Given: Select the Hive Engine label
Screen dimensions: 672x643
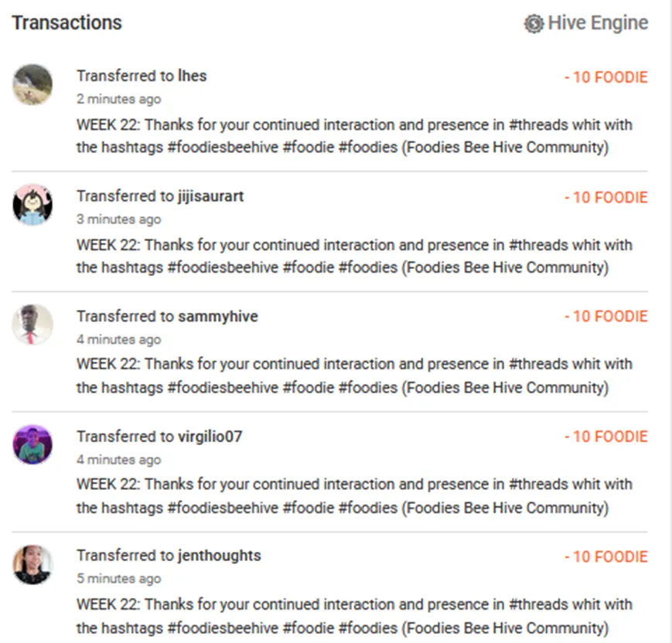Looking at the screenshot, I should click(x=598, y=23).
